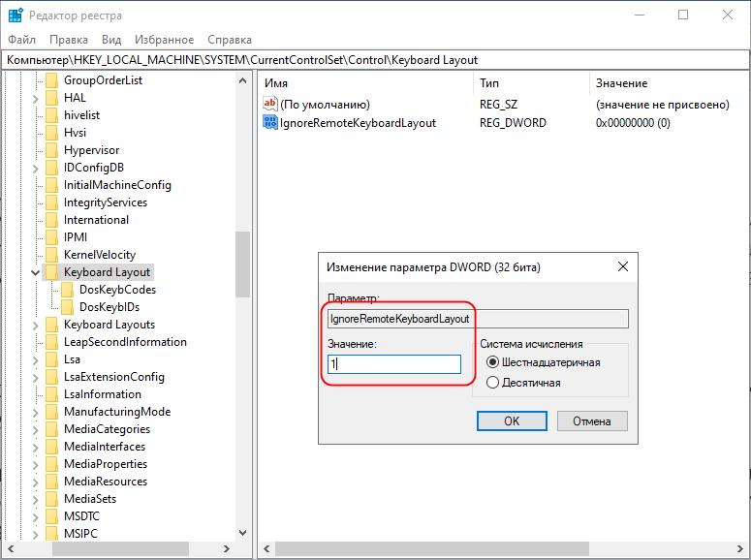The height and width of the screenshot is (560, 751).
Task: Click the 0x00000000 (0) value cell
Action: click(633, 123)
